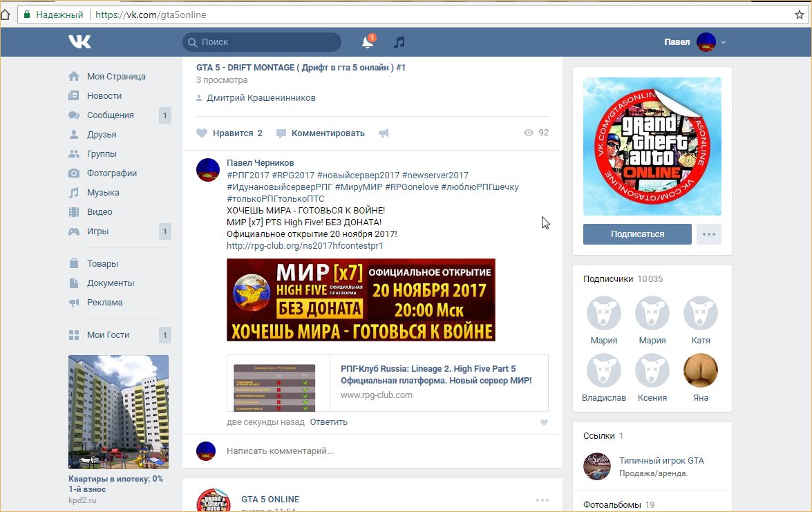Click the Goods bag icon

click(x=74, y=263)
